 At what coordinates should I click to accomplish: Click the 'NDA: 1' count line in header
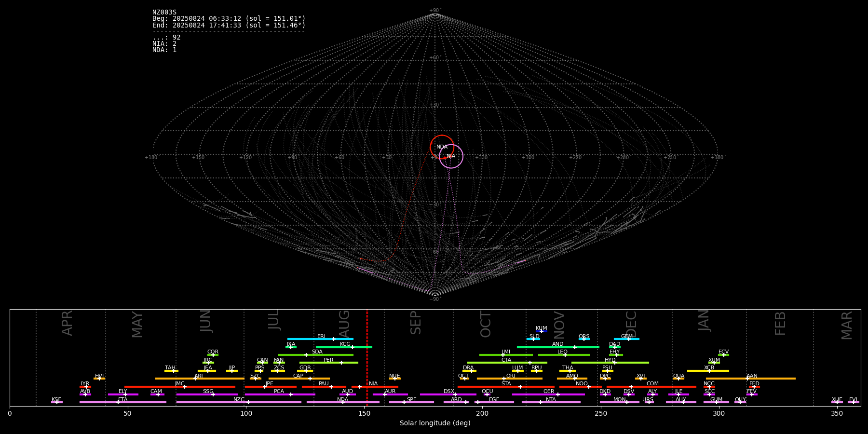pyautogui.click(x=164, y=50)
